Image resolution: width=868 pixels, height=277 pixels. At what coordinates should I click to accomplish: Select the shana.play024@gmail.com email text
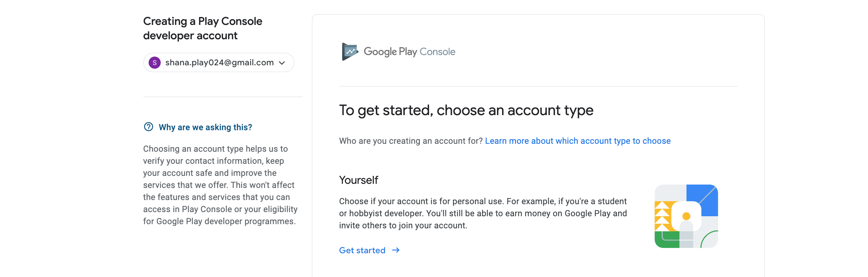pos(219,63)
